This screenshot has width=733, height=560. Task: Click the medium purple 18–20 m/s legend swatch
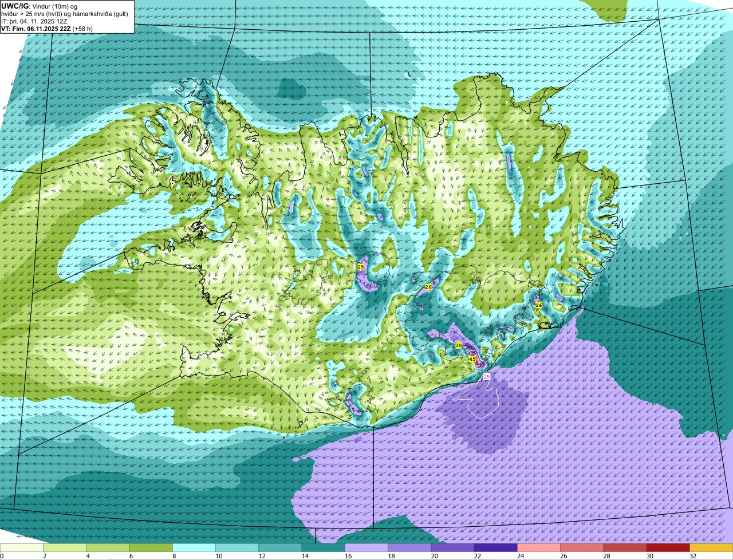(409, 548)
